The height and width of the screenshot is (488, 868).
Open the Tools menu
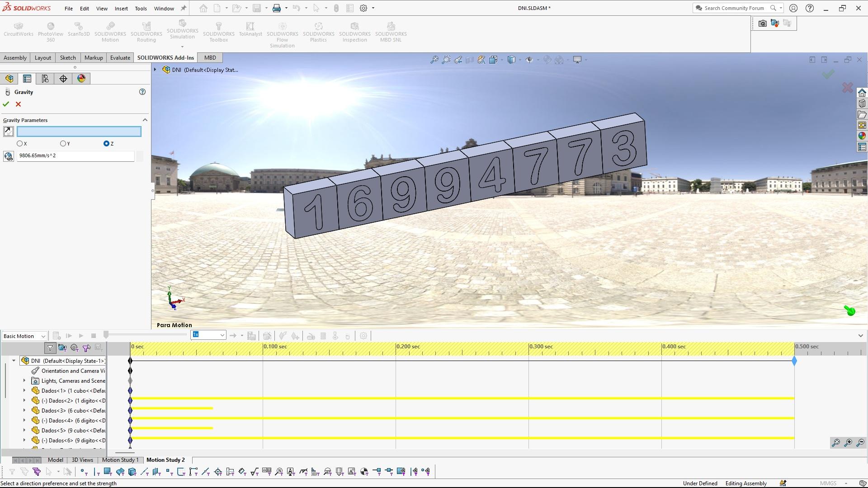pos(141,8)
